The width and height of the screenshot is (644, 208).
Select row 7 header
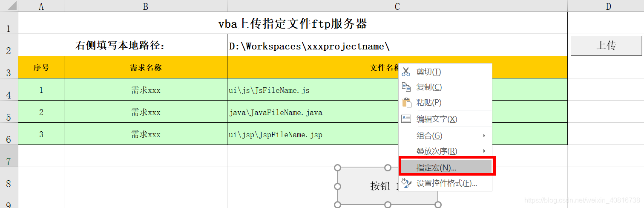point(9,156)
